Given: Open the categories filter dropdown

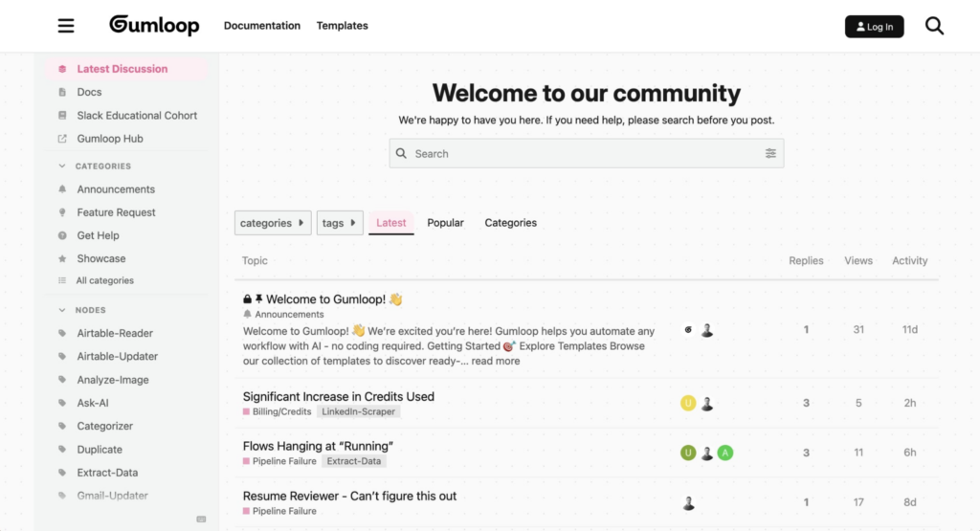Looking at the screenshot, I should tap(273, 223).
